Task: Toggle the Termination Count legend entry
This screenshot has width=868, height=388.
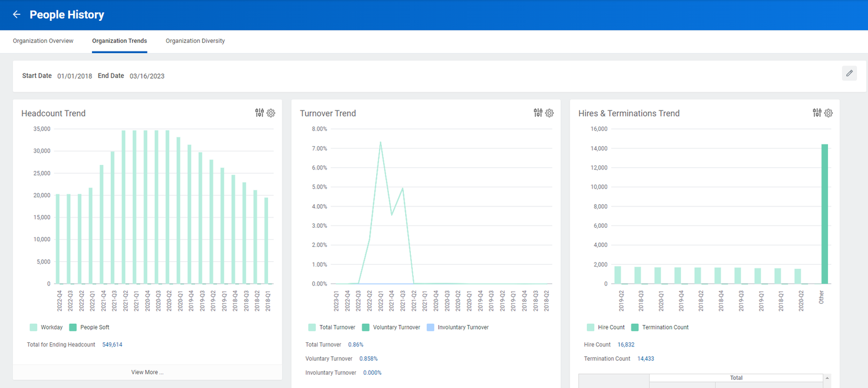Action: (660, 327)
